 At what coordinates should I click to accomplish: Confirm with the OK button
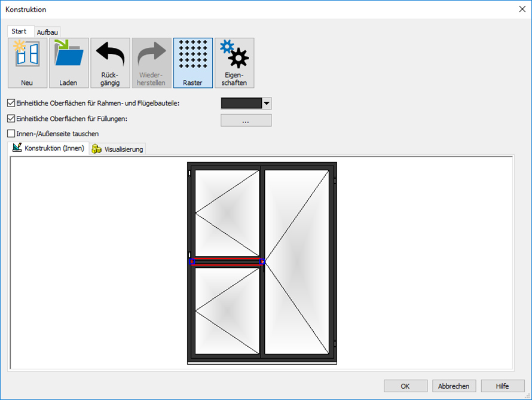click(x=405, y=386)
